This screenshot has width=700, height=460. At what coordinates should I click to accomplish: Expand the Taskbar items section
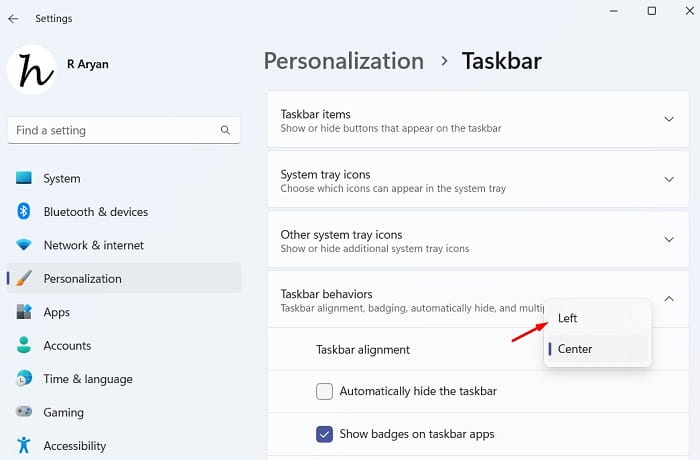tap(669, 120)
